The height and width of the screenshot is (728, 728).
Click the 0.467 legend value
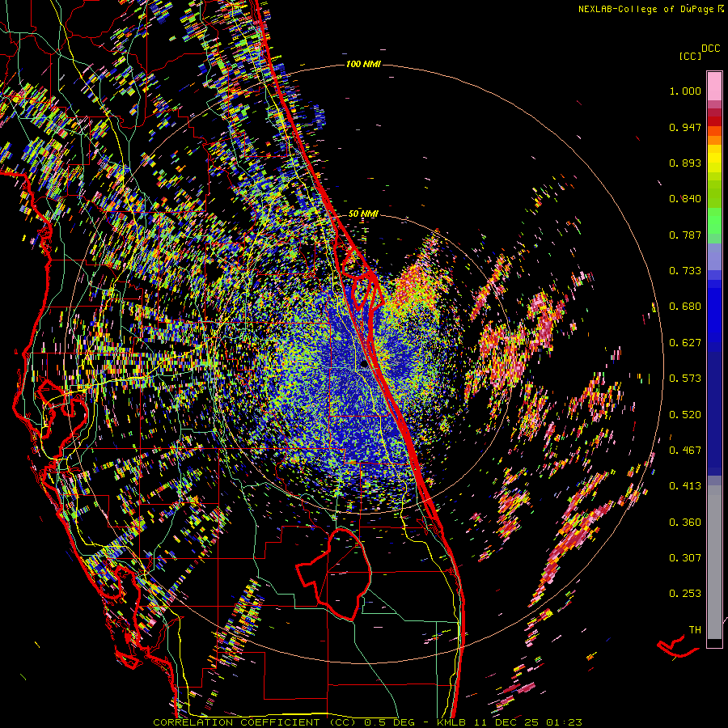pyautogui.click(x=685, y=451)
